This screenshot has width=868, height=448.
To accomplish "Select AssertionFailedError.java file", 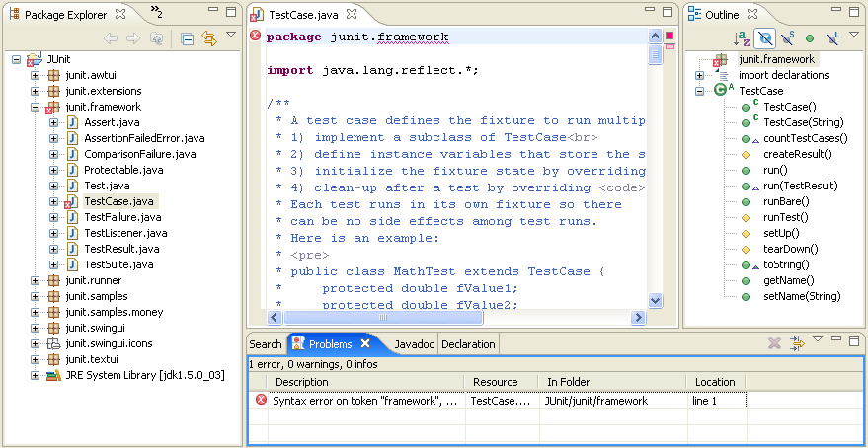I will [144, 138].
